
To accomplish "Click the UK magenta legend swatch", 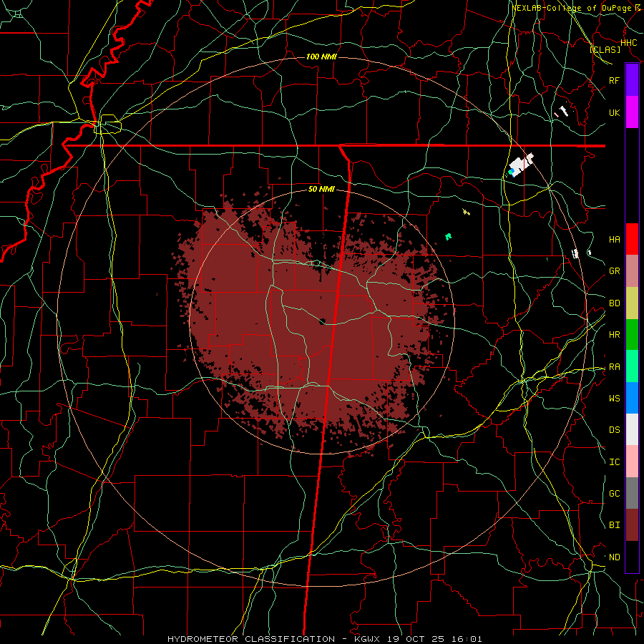I will [632, 112].
